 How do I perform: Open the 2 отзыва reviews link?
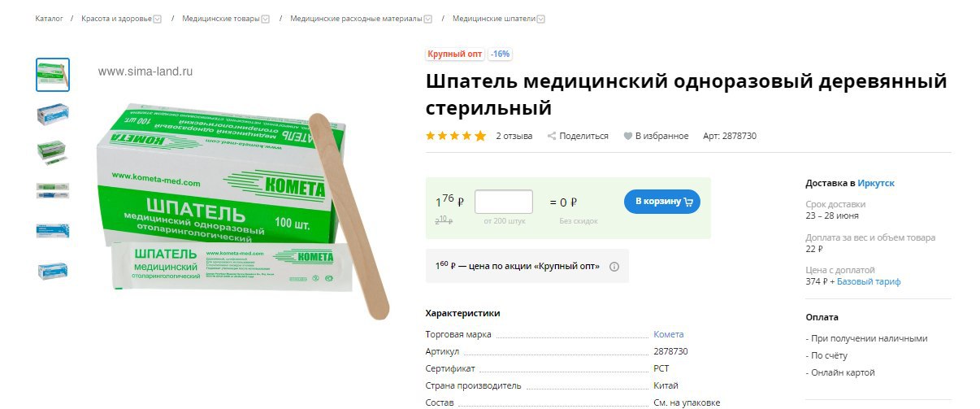click(x=514, y=136)
